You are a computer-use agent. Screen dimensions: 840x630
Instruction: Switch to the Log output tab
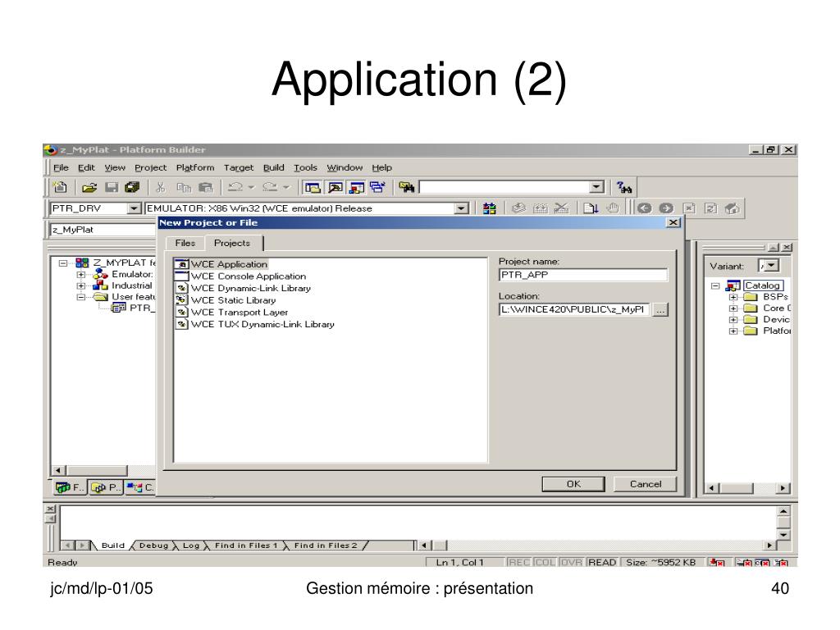190,546
